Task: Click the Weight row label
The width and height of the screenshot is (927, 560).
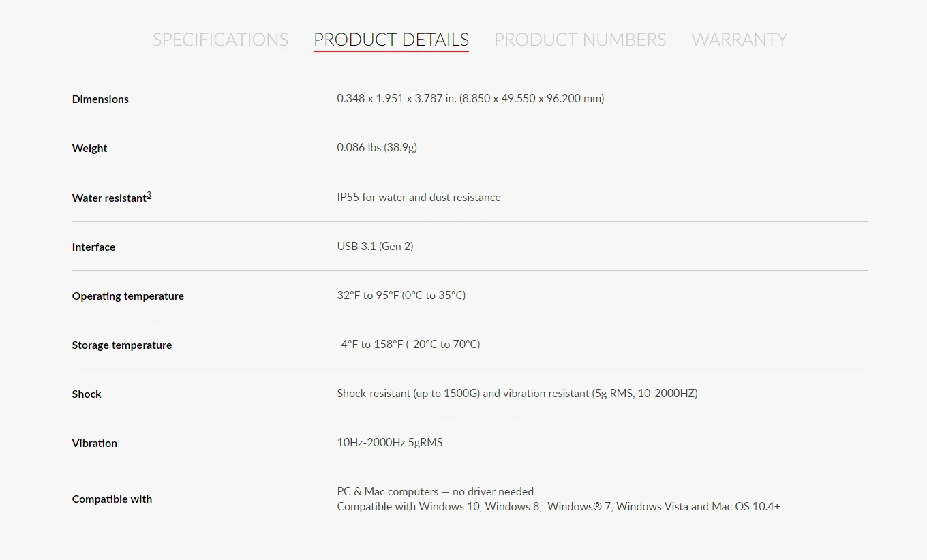Action: click(90, 149)
